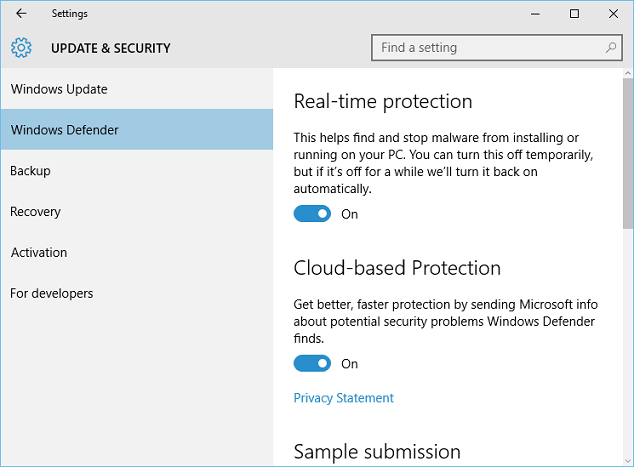Go to Activation settings
This screenshot has height=467, width=634.
(137, 252)
